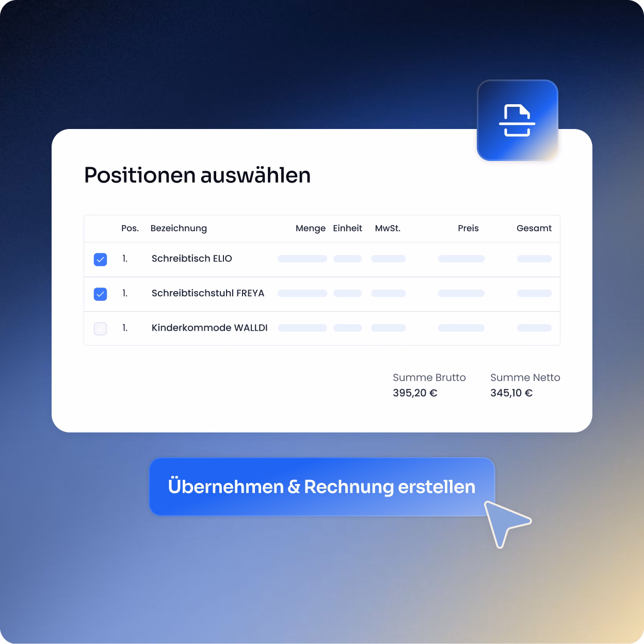Click the blue document scan icon
The width and height of the screenshot is (644, 644).
(518, 120)
